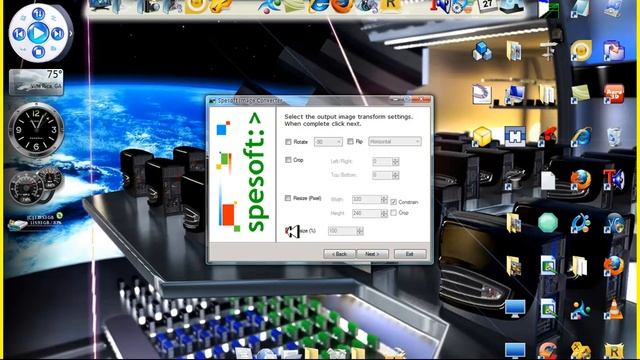Open the yellow R icon in top dock
Image resolution: width=640 pixels, height=360 pixels.
pos(390,5)
